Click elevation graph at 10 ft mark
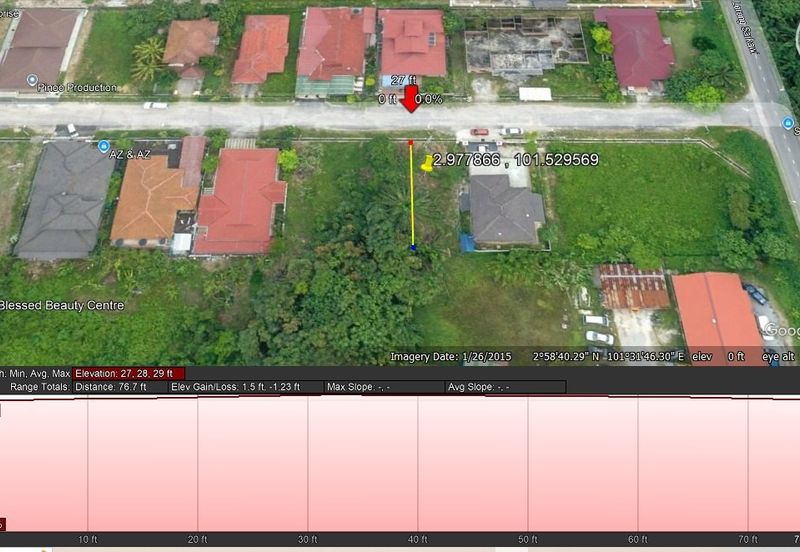Viewport: 800px width, 552px height. (88, 460)
